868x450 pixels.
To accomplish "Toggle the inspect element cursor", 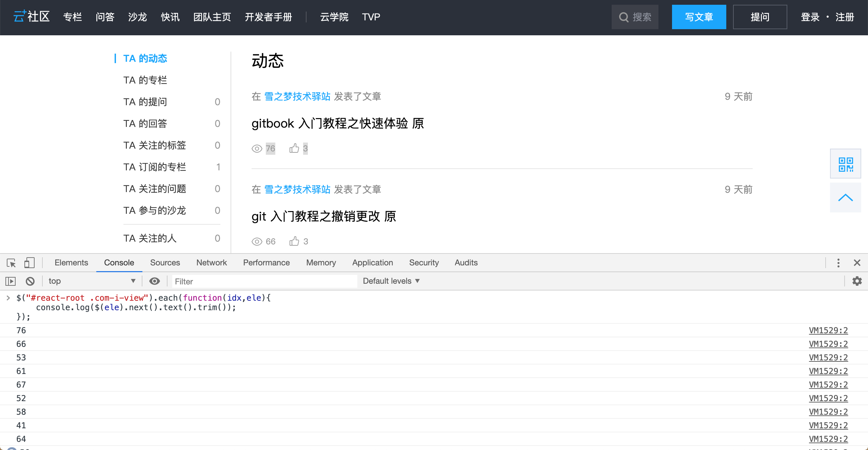I will pyautogui.click(x=11, y=262).
